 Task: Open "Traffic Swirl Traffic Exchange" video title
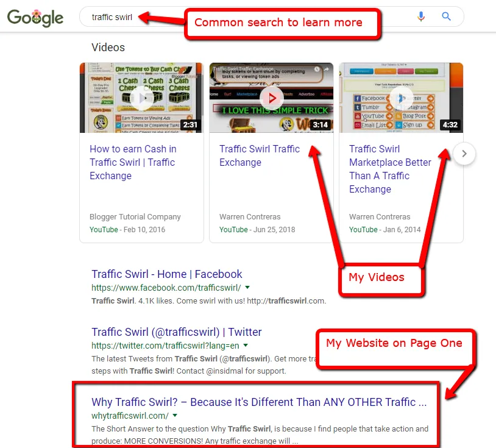[x=260, y=155]
